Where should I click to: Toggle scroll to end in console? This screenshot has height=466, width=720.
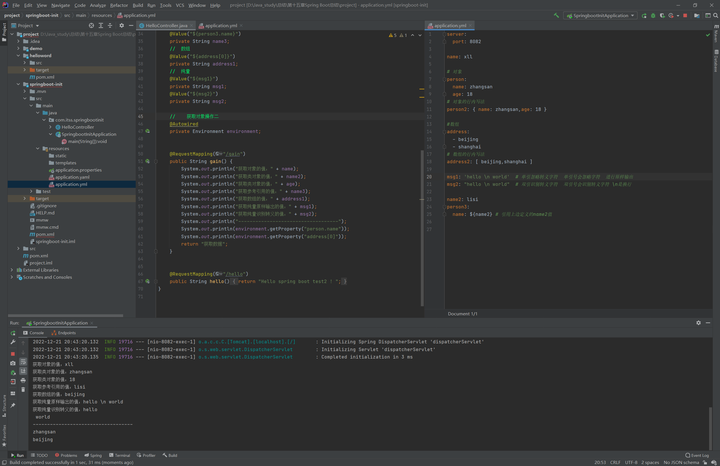point(23,371)
